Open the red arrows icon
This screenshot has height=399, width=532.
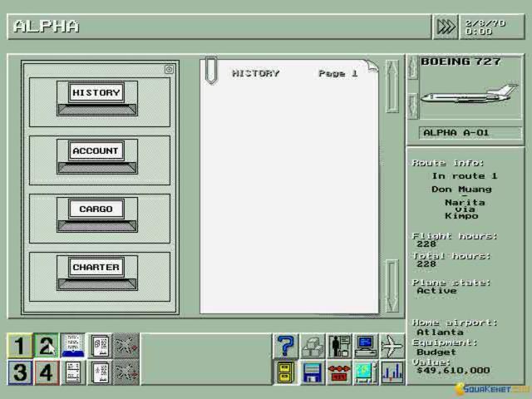click(x=338, y=372)
